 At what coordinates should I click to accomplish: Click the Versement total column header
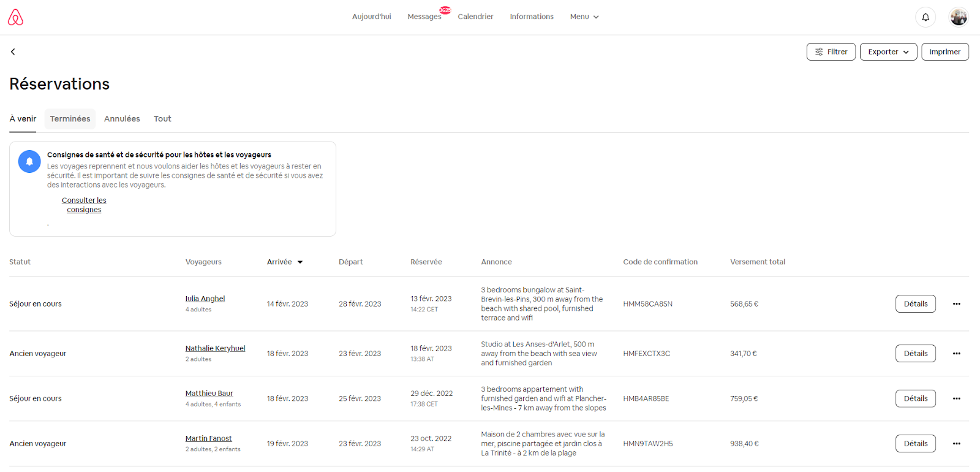757,262
